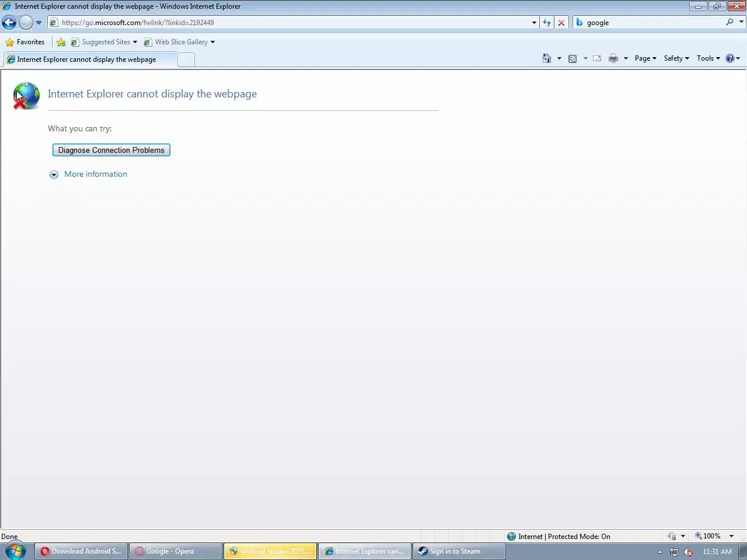747x560 pixels.
Task: Click the privacy/security lock status bar icon
Action: 672,536
